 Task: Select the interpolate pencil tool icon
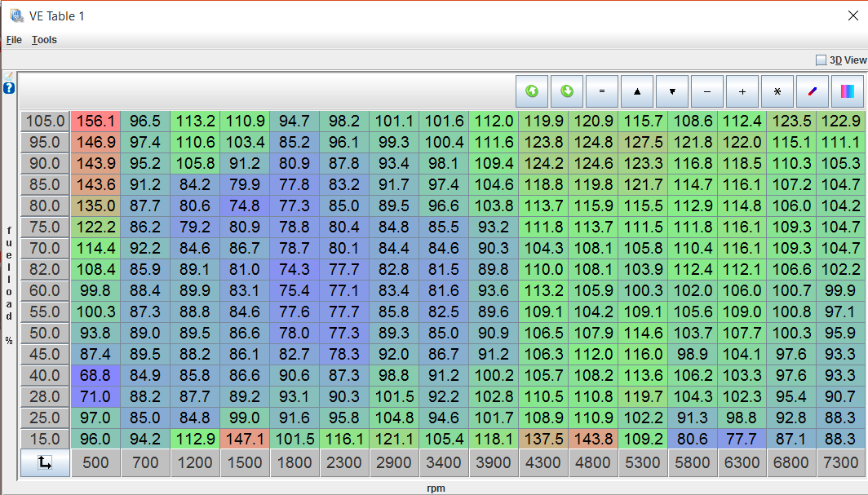coord(813,91)
